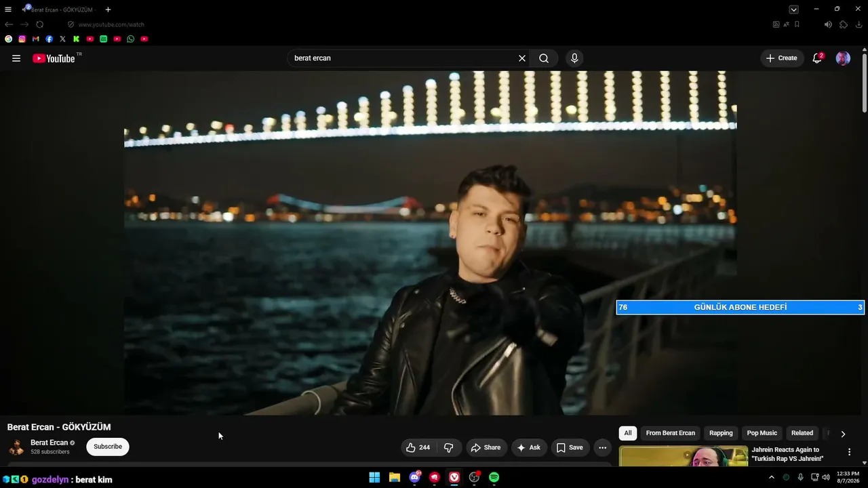Bookmark this page
The width and height of the screenshot is (868, 488).
[x=797, y=24]
